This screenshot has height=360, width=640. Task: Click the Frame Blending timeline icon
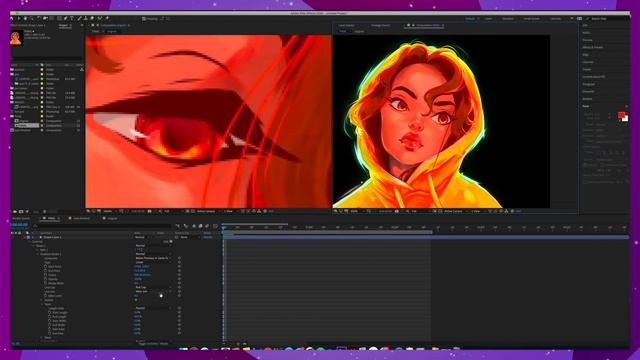[x=200, y=226]
